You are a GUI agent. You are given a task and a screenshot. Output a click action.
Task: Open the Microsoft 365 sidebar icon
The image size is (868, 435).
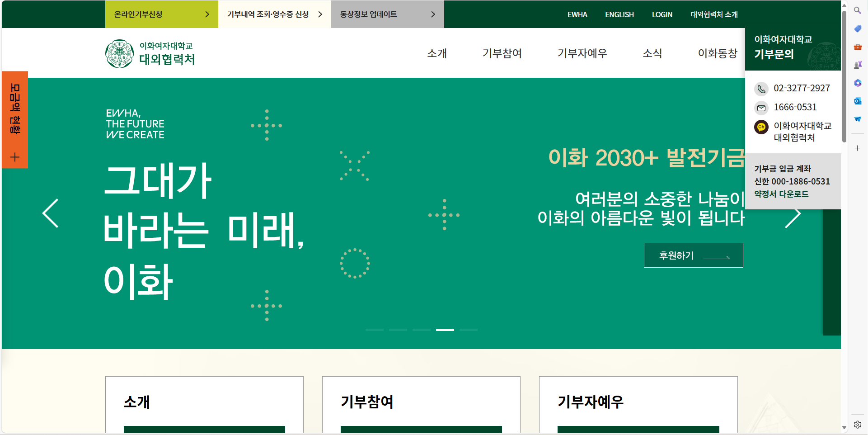point(857,83)
